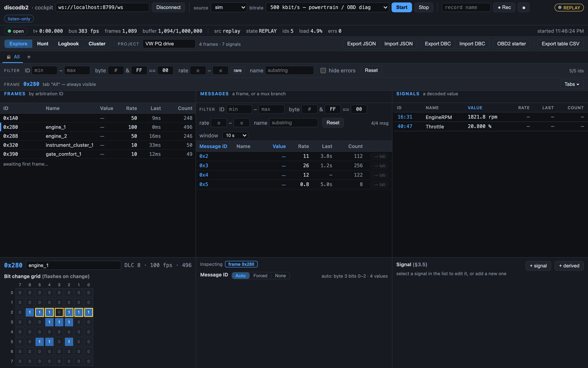Open the source dropdown
The image size is (588, 368).
[229, 8]
